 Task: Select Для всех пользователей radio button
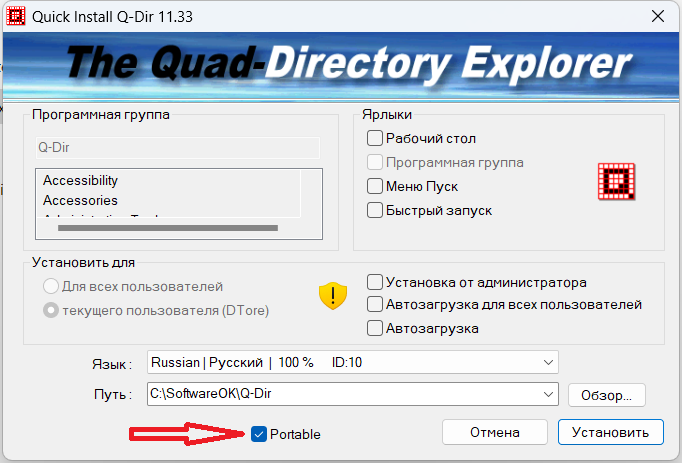[x=51, y=286]
